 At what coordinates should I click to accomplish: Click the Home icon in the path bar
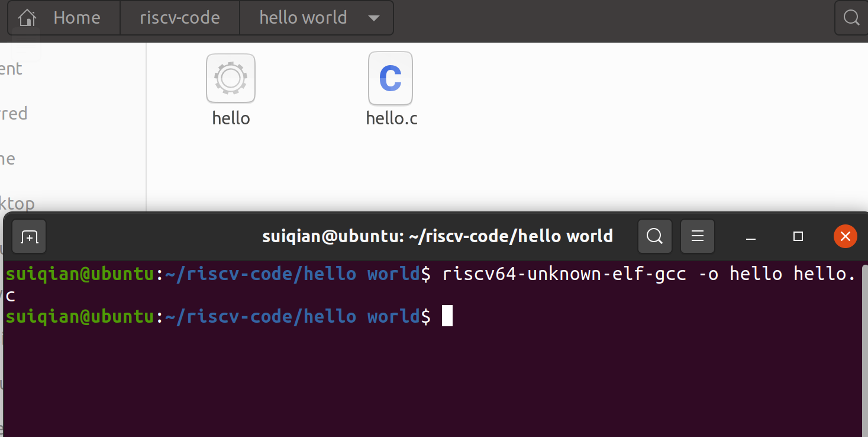pos(27,17)
